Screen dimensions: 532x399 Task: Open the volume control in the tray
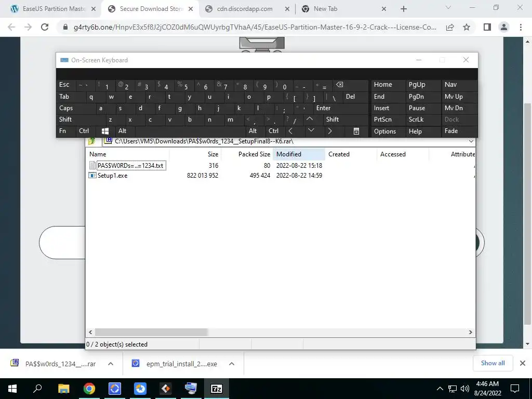(x=465, y=389)
